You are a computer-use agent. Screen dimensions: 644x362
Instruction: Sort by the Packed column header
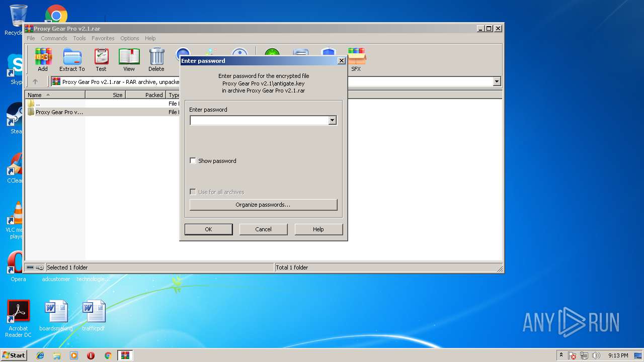pyautogui.click(x=145, y=95)
